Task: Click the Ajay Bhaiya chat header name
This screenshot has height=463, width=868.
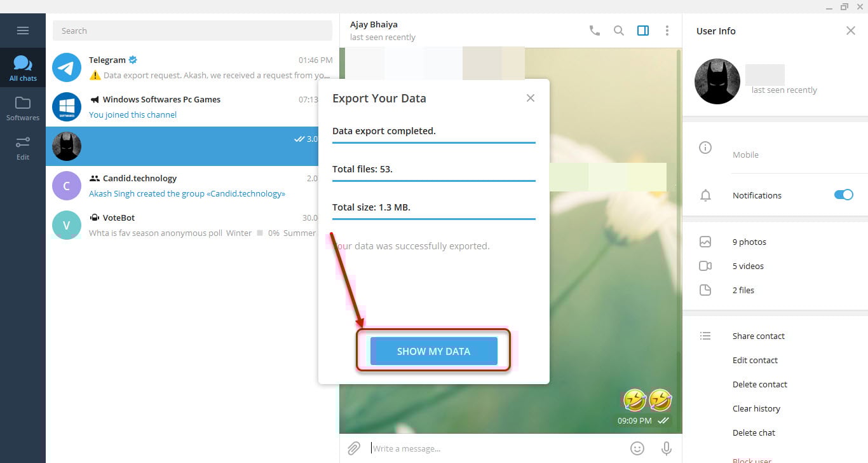Action: click(374, 24)
